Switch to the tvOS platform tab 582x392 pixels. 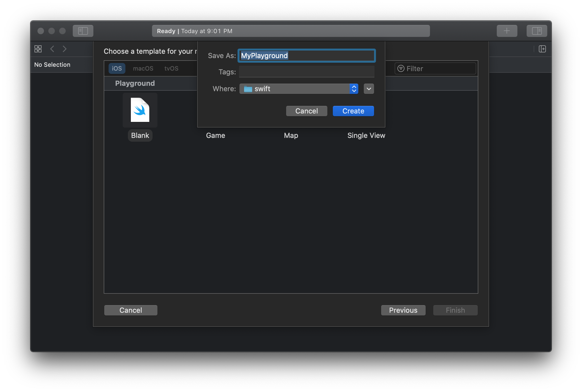(171, 68)
